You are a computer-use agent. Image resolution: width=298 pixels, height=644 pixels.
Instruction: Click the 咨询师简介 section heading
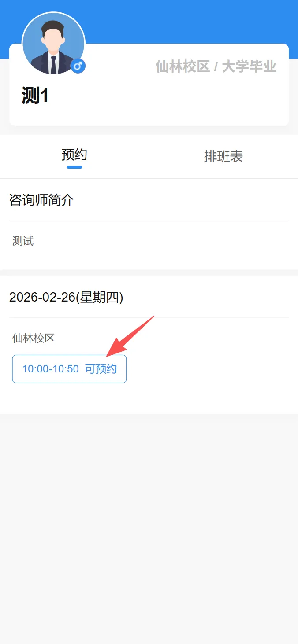click(41, 200)
